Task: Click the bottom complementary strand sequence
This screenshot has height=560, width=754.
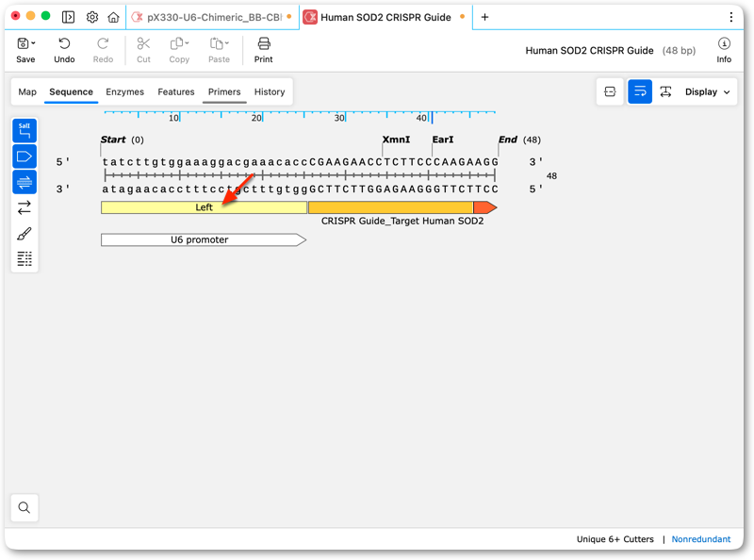Action: pyautogui.click(x=300, y=189)
